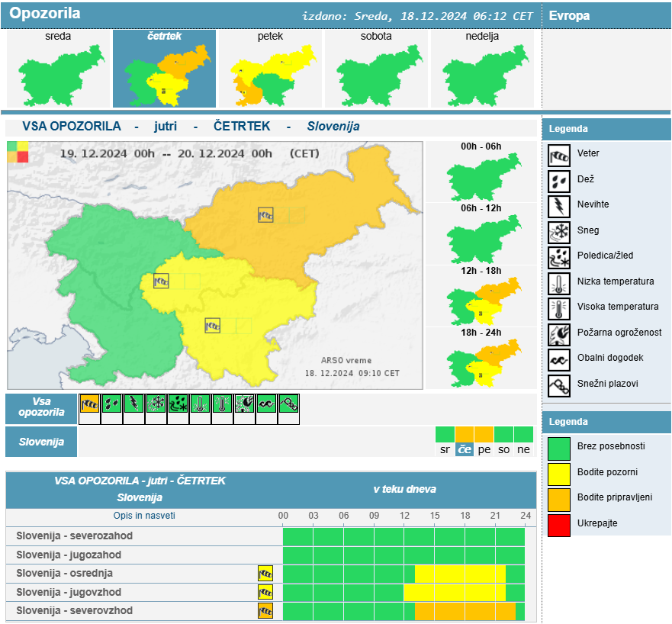Select the snow warning filter icon
The width and height of the screenshot is (672, 624).
pos(156,404)
